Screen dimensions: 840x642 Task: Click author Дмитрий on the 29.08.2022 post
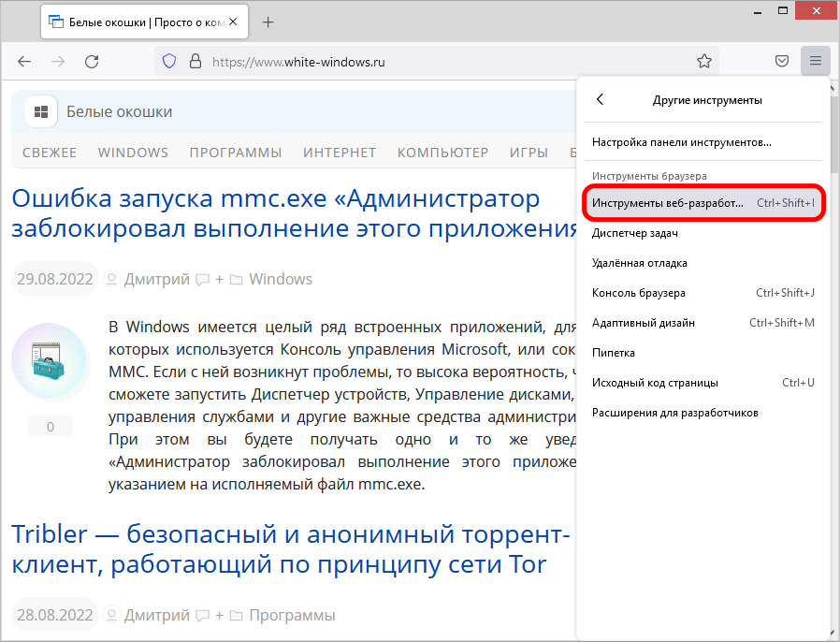coord(157,279)
